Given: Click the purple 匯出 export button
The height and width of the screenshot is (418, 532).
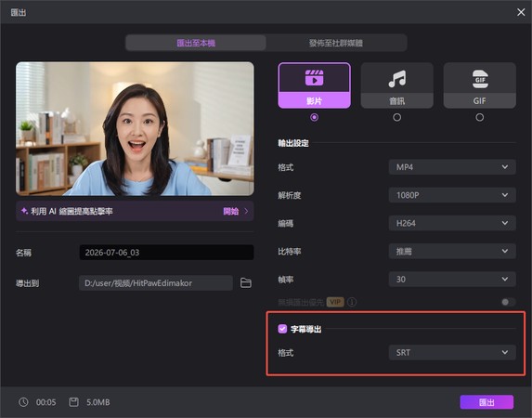Looking at the screenshot, I should click(487, 402).
